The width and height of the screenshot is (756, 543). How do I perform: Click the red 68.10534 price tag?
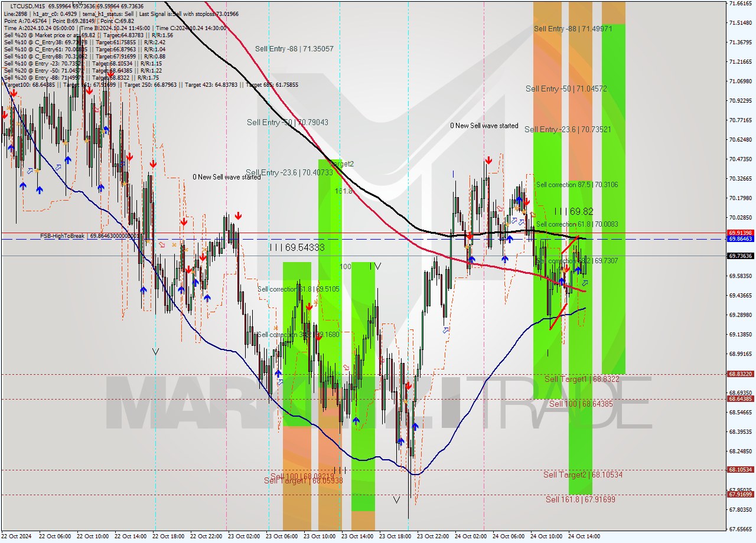click(741, 470)
